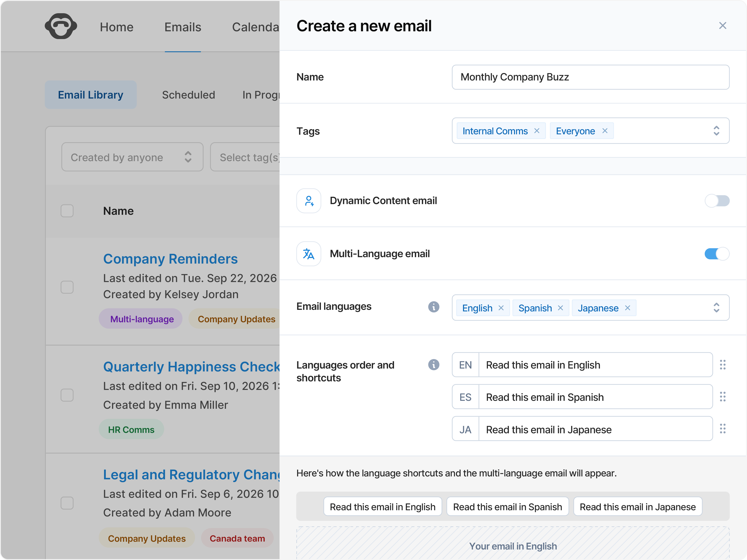Switch to the Scheduled tab
Viewport: 747px width, 560px height.
coord(188,95)
